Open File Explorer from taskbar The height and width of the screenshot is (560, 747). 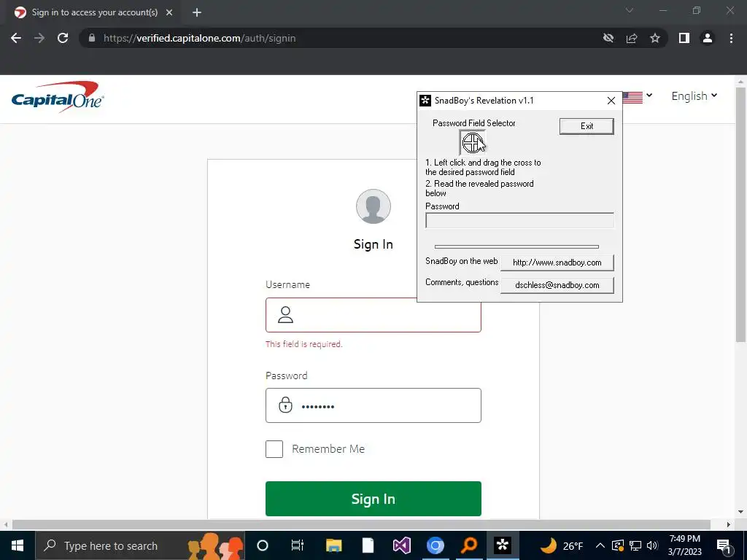click(x=333, y=545)
